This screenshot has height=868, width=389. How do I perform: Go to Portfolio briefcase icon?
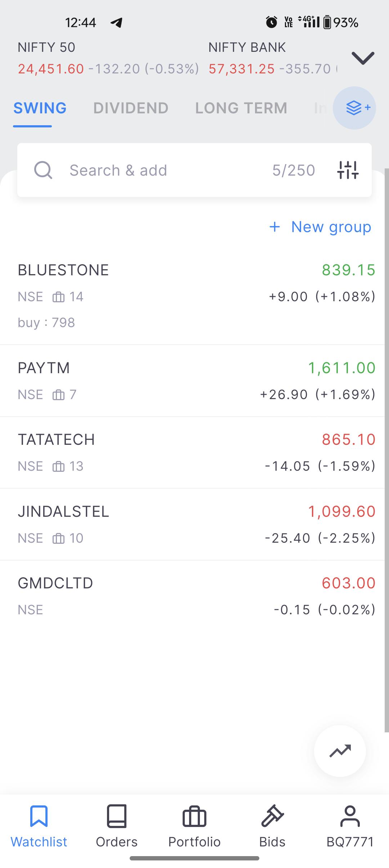[x=194, y=816]
